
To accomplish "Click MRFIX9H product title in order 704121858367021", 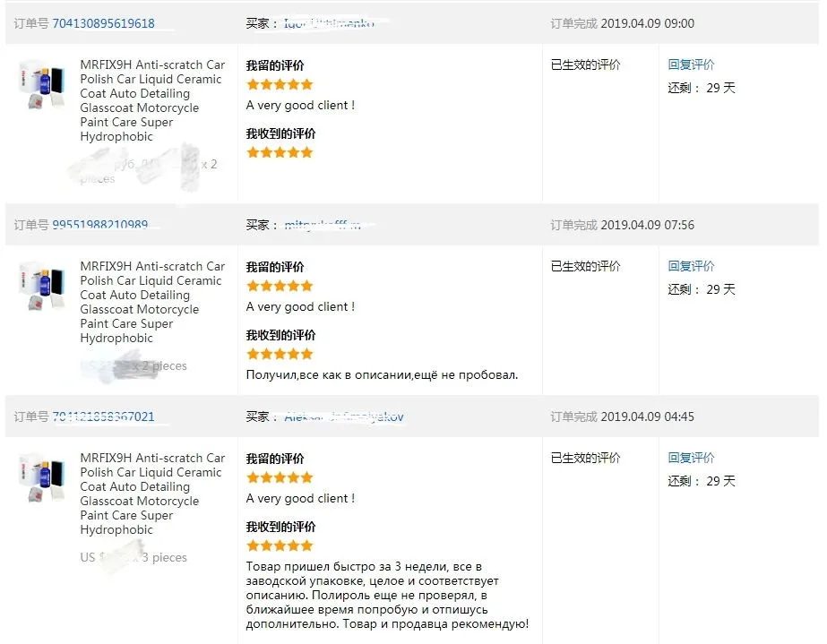I will coord(151,494).
